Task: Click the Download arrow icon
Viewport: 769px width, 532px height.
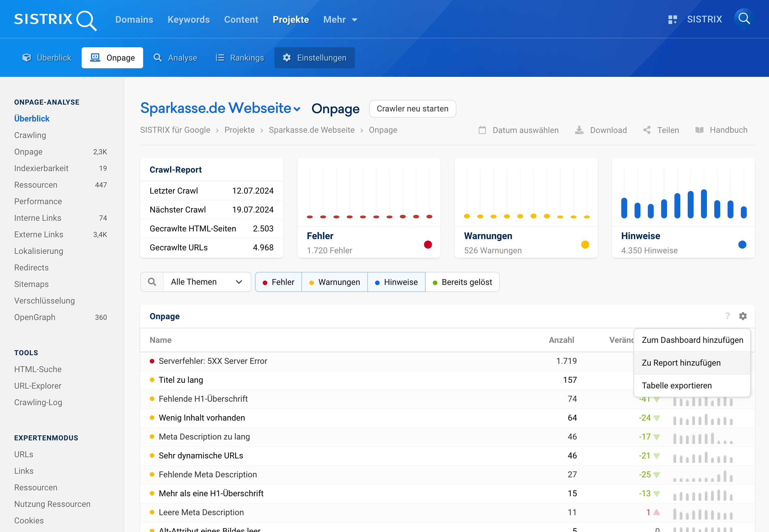Action: point(579,130)
